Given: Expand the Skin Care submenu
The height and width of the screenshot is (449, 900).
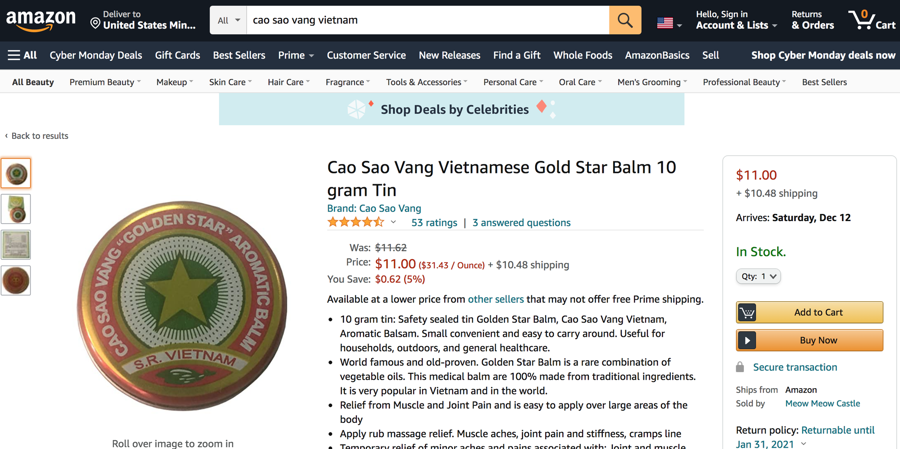Looking at the screenshot, I should [x=230, y=82].
